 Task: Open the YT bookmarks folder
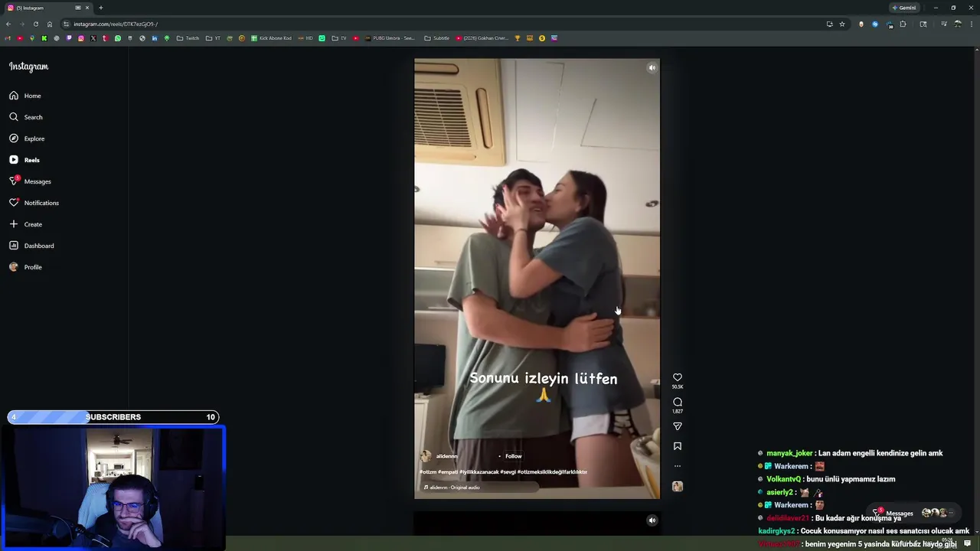213,38
